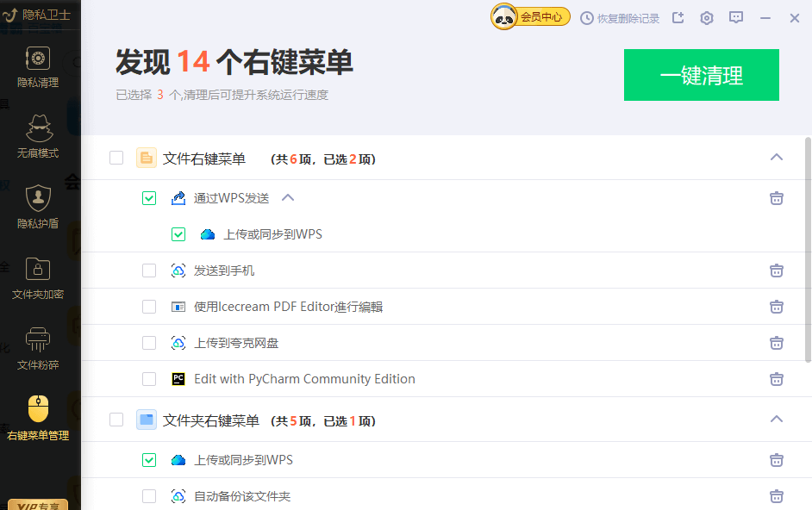Check the 文件右键菜单 group checkbox
Screen dimensions: 812x510
118,158
